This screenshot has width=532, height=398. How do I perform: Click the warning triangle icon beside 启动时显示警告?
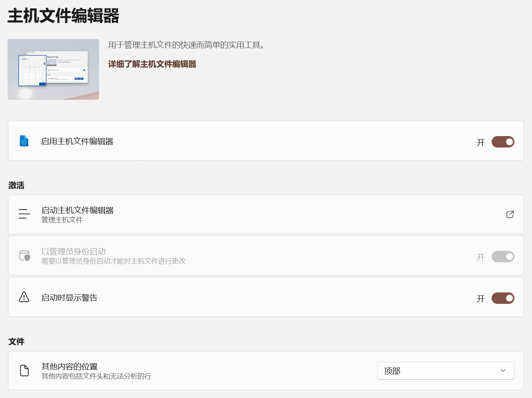(x=24, y=297)
